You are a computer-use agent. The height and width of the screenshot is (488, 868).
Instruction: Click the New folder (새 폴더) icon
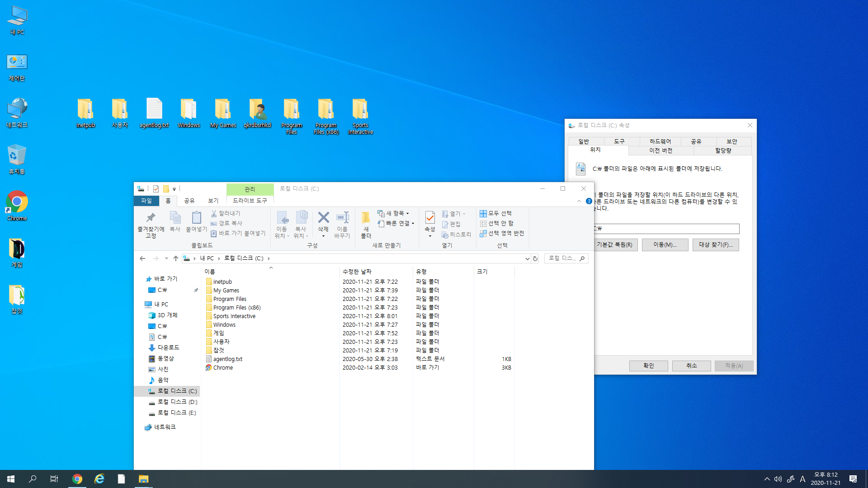[366, 218]
